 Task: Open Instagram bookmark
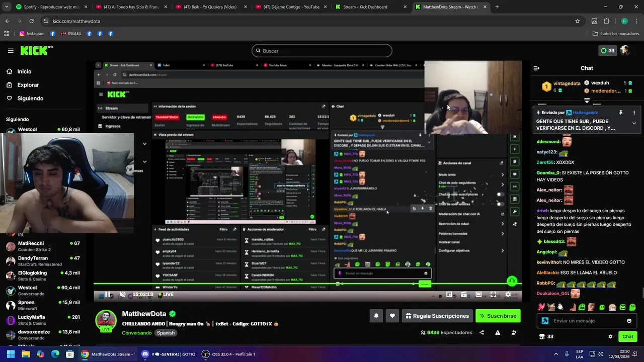32,34
